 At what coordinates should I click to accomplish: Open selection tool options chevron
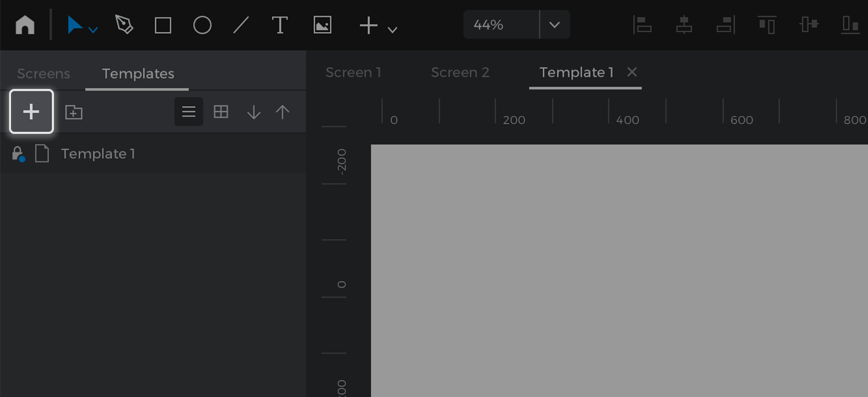point(93,30)
